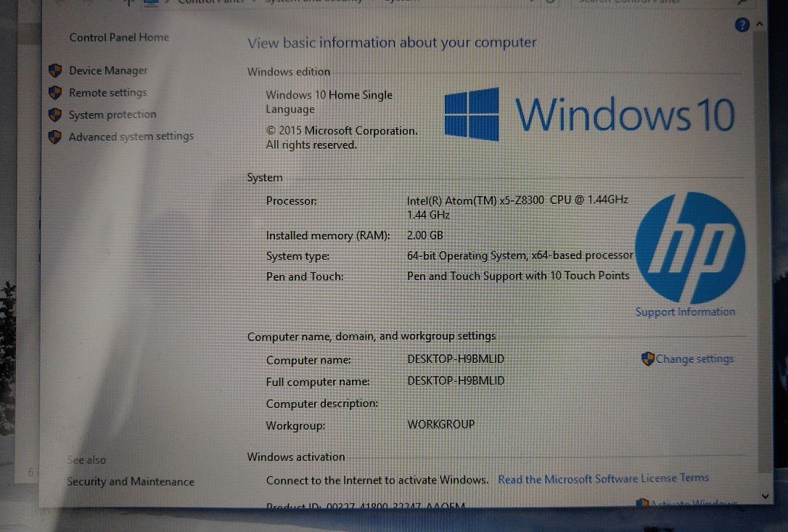Screen dimensions: 788x532
Task: Click the shield icon beside System protection
Action: click(x=55, y=115)
